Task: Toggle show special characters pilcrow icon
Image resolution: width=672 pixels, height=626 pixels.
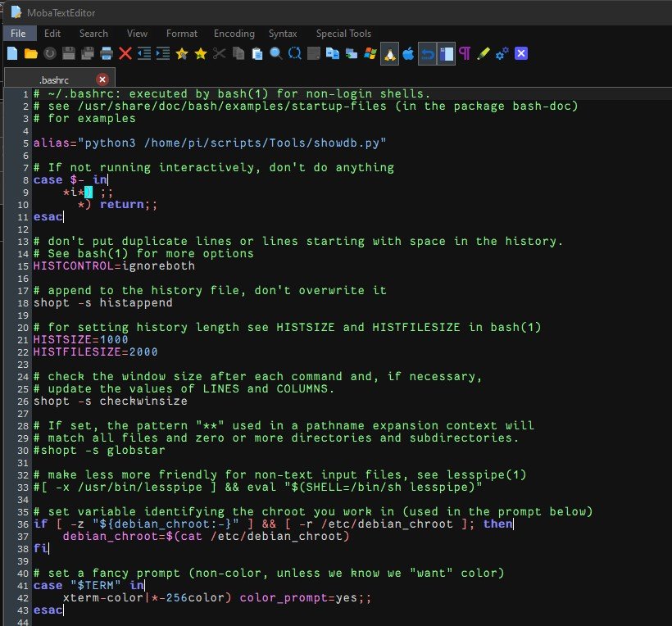Action: tap(465, 54)
